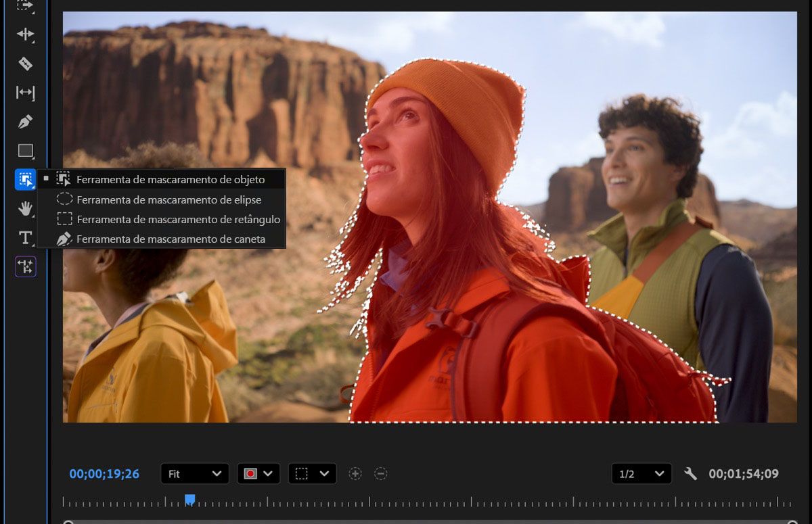Select the Razor tool

coord(25,64)
